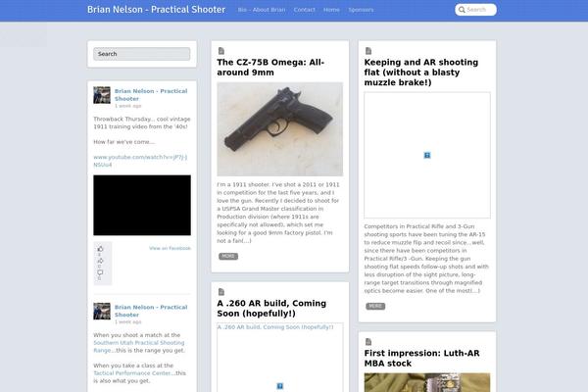This screenshot has width=588, height=392.
Task: Open document icon above Keeping and AR post
Action: [368, 51]
